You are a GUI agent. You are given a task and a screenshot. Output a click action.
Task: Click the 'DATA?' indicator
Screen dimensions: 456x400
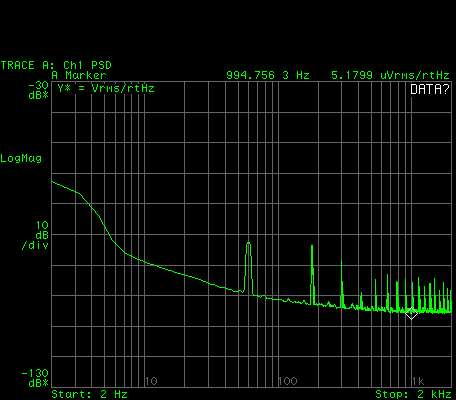[430, 89]
